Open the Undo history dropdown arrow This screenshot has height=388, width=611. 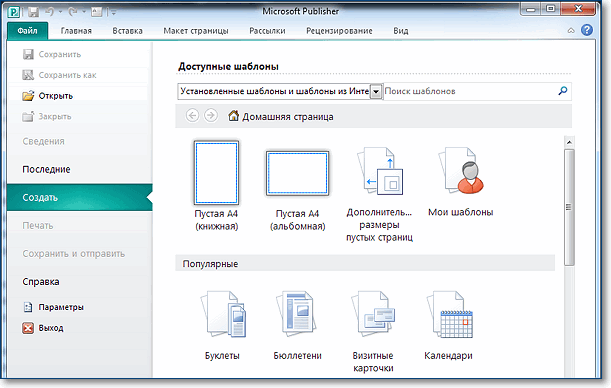pyautogui.click(x=60, y=12)
